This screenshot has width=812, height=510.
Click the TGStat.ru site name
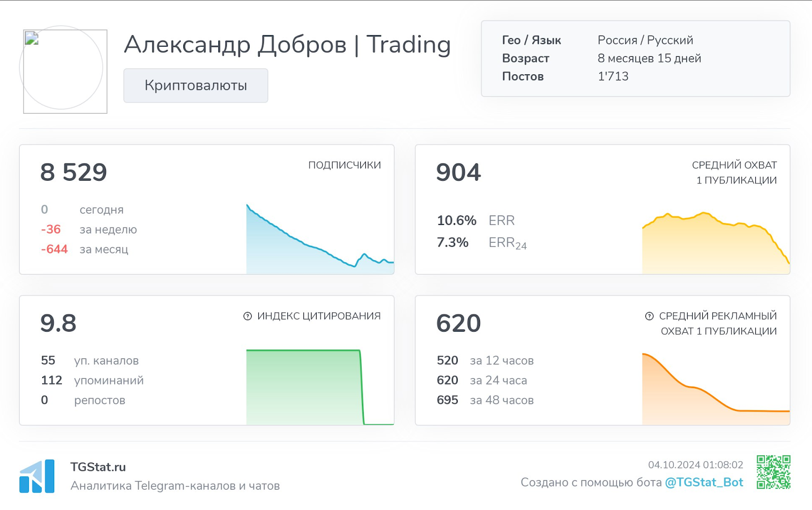[98, 467]
